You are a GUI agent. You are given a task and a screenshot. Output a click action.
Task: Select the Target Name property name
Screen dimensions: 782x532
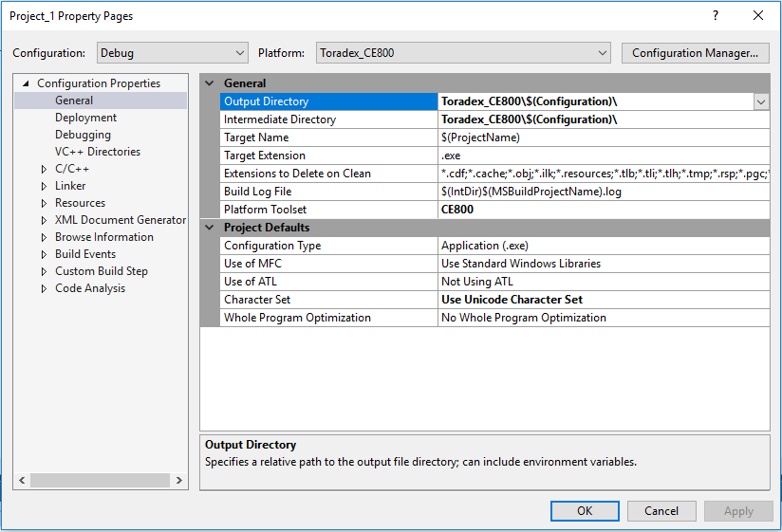point(256,138)
